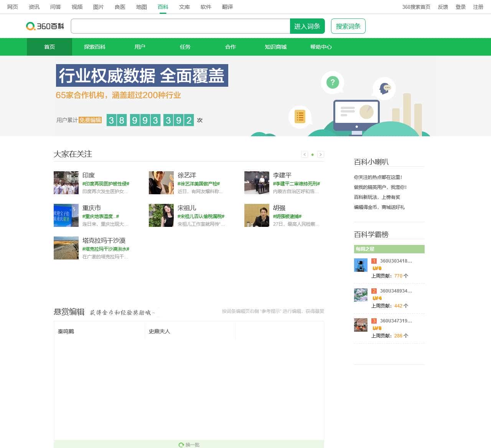
Task: Select the green pagination dot in 大家在关注
Action: coord(313,155)
